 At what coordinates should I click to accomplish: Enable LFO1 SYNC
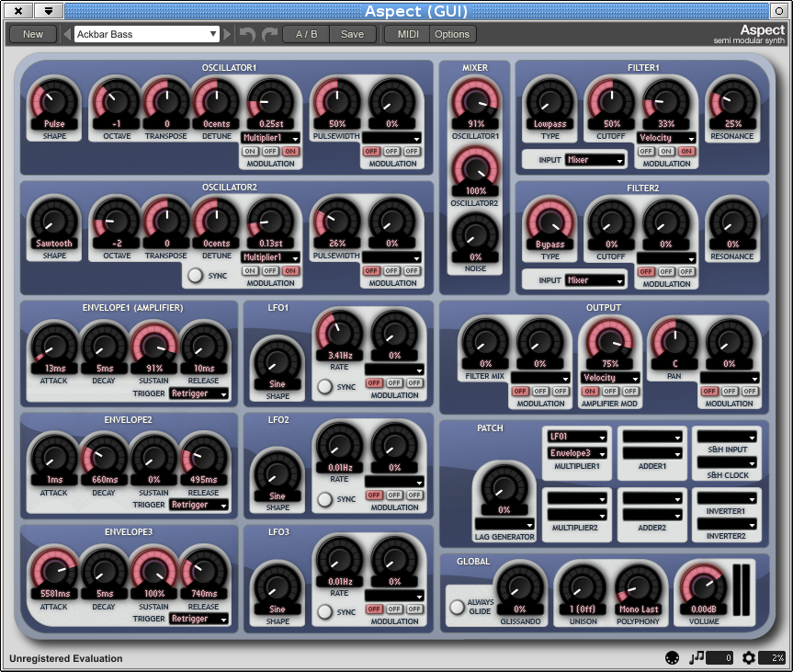[324, 387]
